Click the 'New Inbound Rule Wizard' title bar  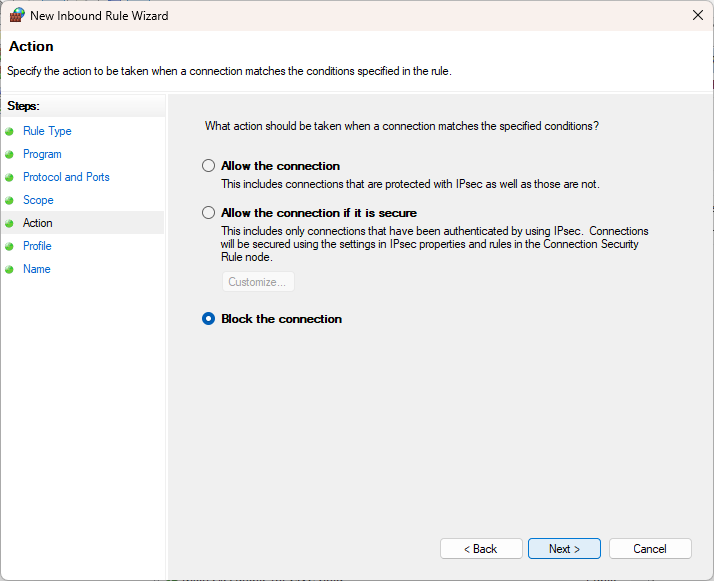[300, 16]
